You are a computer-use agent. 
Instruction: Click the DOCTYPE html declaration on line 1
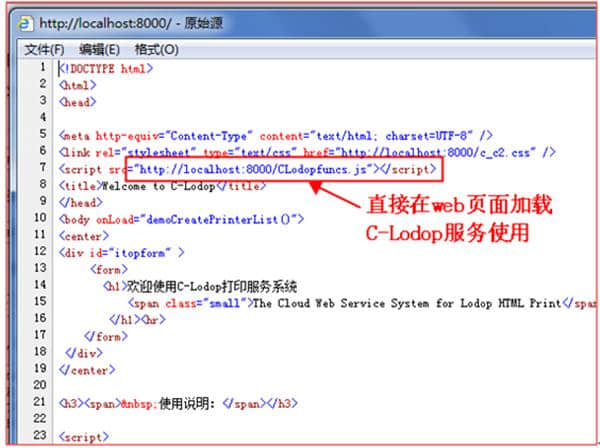(x=106, y=69)
